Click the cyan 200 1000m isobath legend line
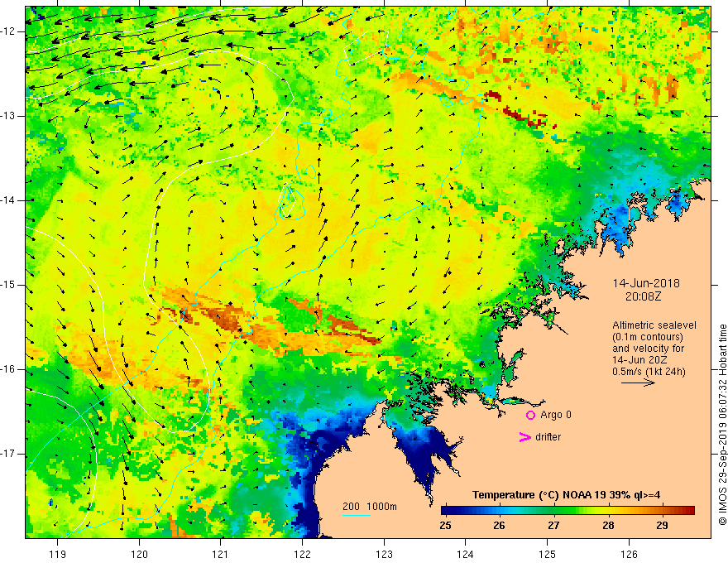 [x=357, y=516]
